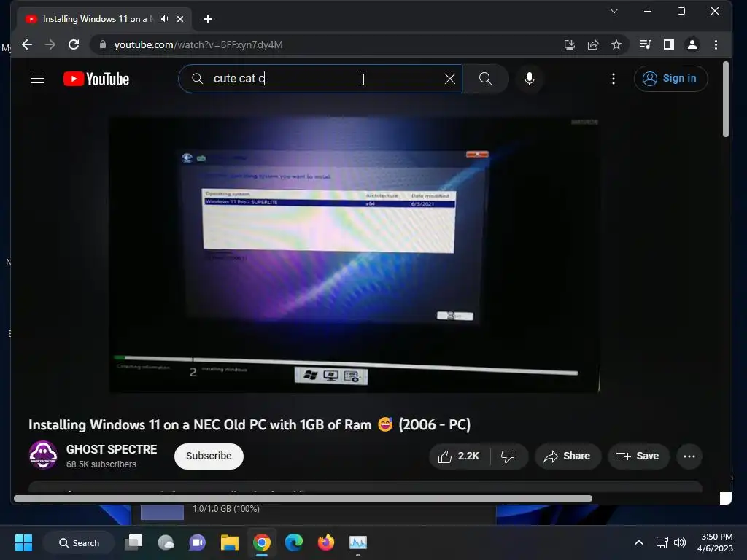
Task: Open Chrome profile avatar
Action: pyautogui.click(x=692, y=44)
